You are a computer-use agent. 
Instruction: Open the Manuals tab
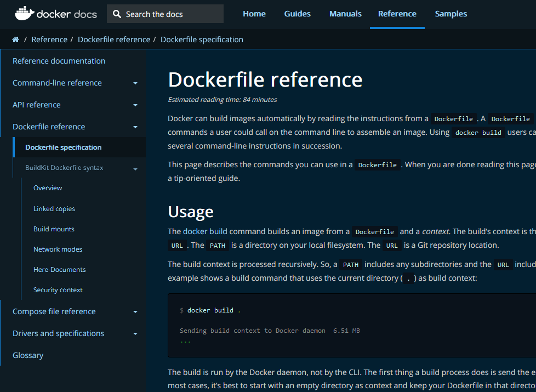click(345, 14)
